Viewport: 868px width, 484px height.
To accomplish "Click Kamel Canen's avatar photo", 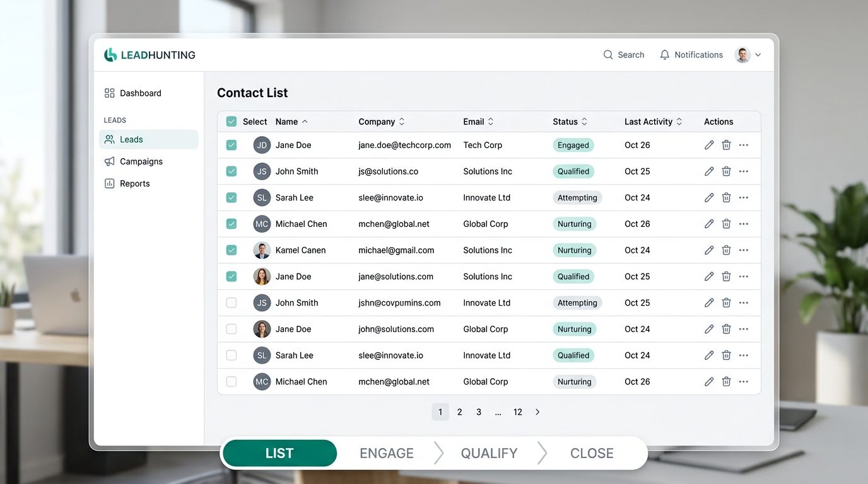I will (262, 250).
